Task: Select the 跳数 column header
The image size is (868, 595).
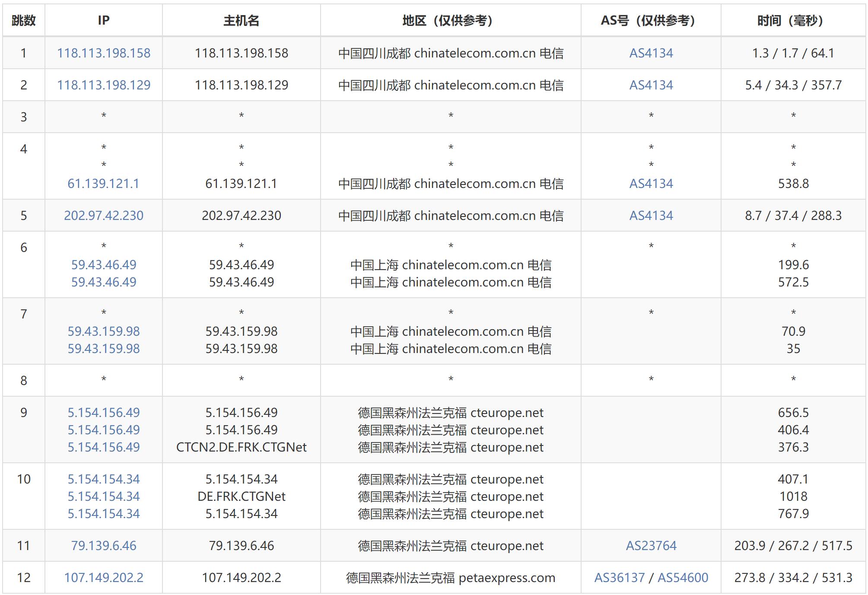Action: [x=24, y=20]
